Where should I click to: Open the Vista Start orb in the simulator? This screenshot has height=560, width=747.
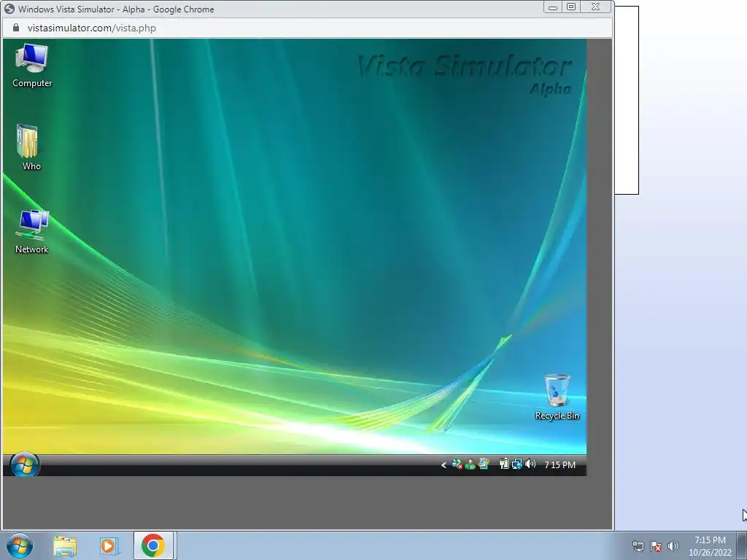(x=24, y=464)
